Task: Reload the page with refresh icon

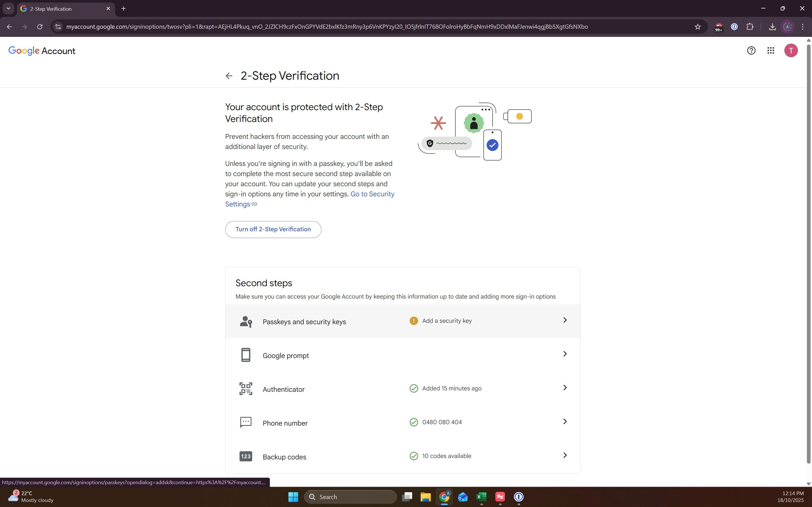Action: click(39, 27)
